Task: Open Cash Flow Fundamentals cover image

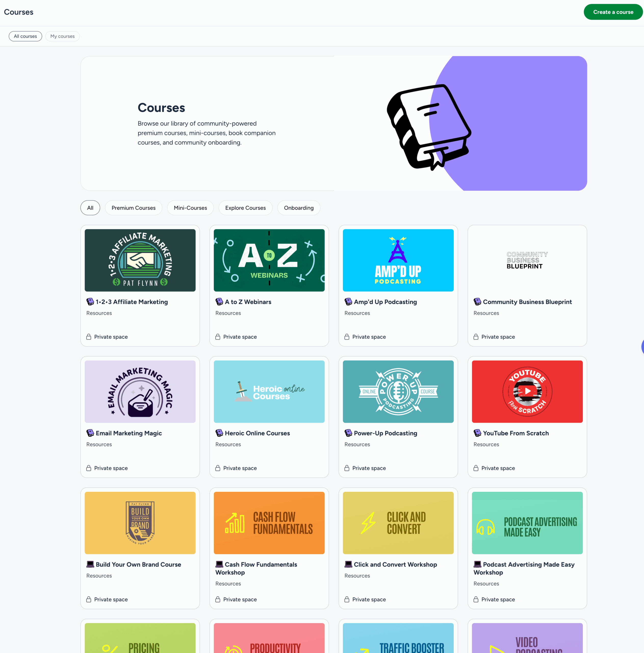Action: tap(269, 523)
